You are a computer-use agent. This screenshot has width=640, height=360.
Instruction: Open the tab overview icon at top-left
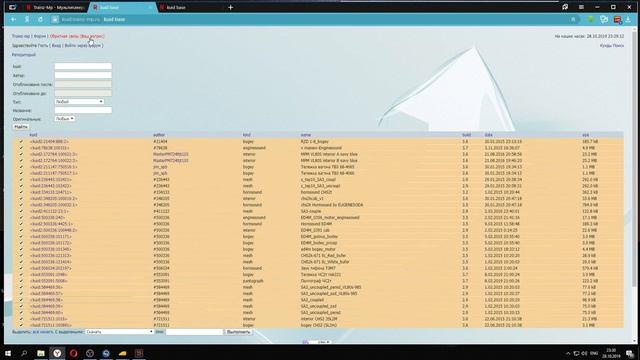pos(12,7)
